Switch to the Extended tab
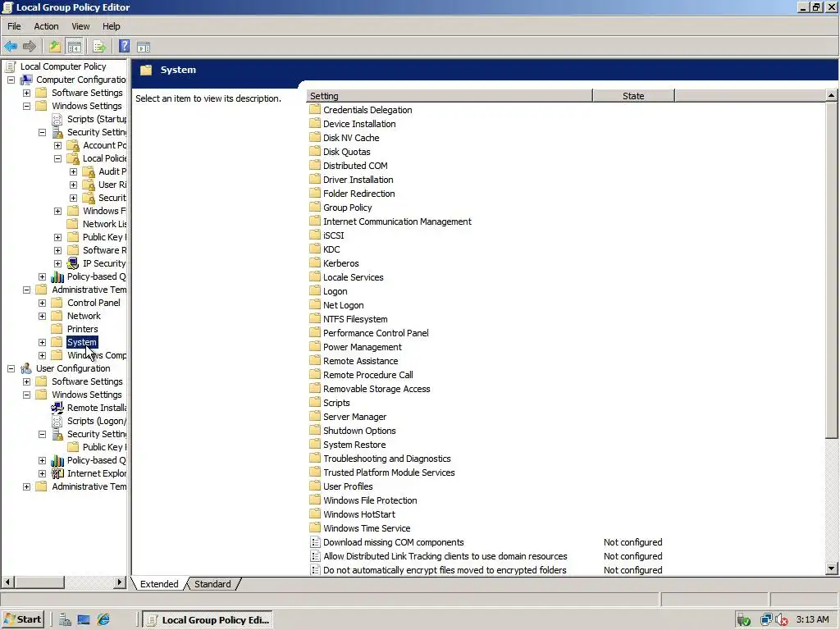 click(159, 584)
